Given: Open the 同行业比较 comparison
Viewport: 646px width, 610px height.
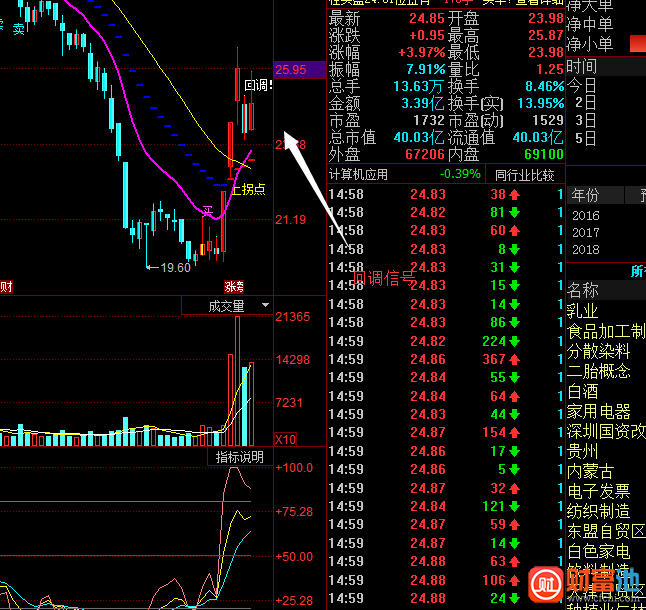Looking at the screenshot, I should pyautogui.click(x=524, y=175).
